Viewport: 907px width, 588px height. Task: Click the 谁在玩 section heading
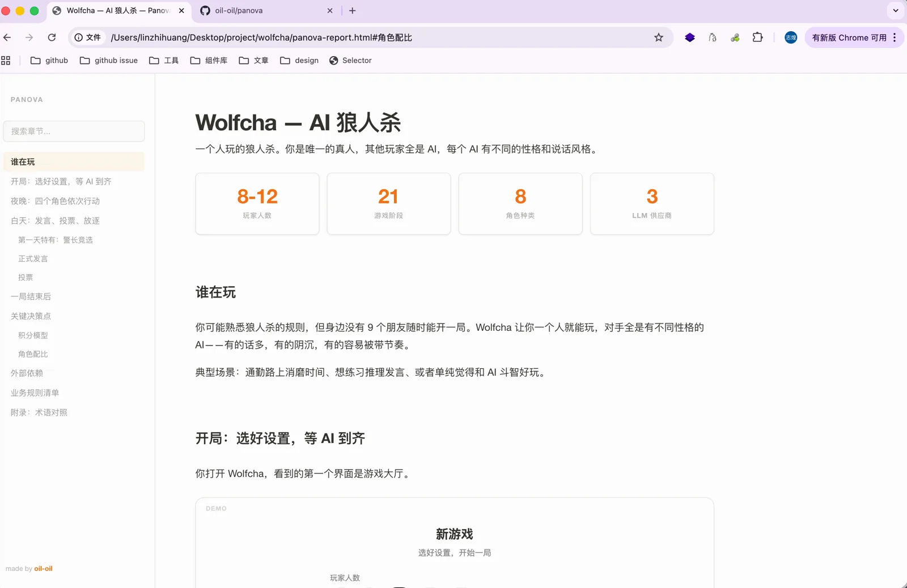tap(215, 292)
